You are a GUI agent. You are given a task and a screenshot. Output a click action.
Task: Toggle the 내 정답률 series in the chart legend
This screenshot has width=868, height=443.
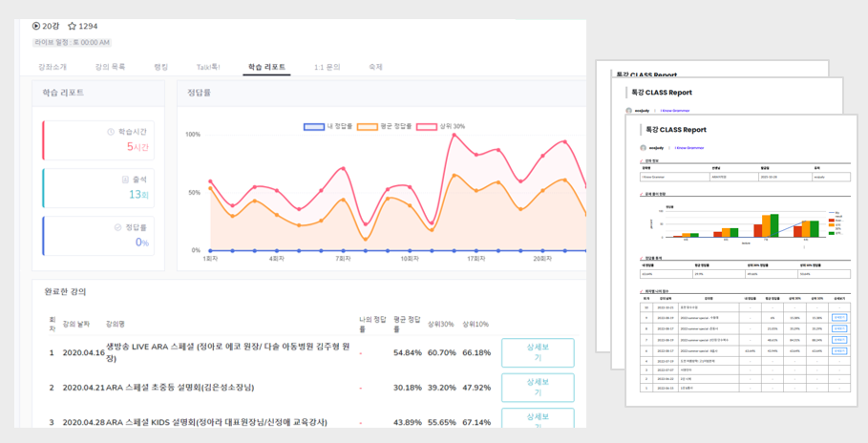tap(328, 126)
